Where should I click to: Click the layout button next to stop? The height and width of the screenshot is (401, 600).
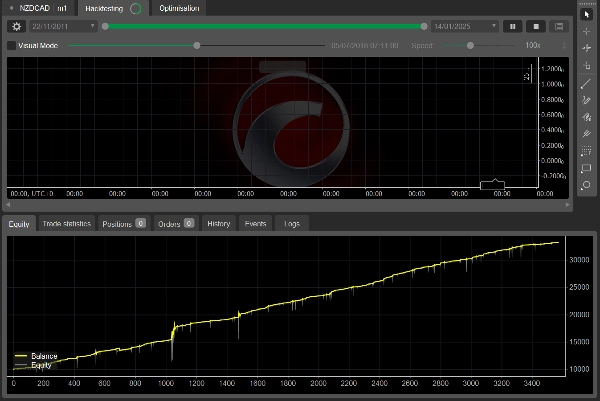tap(559, 26)
